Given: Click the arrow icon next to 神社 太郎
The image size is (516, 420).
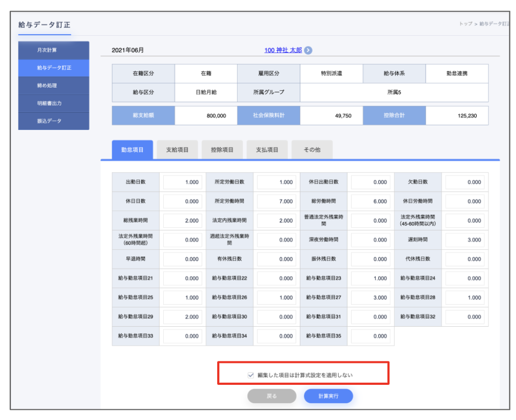Looking at the screenshot, I should [x=308, y=50].
